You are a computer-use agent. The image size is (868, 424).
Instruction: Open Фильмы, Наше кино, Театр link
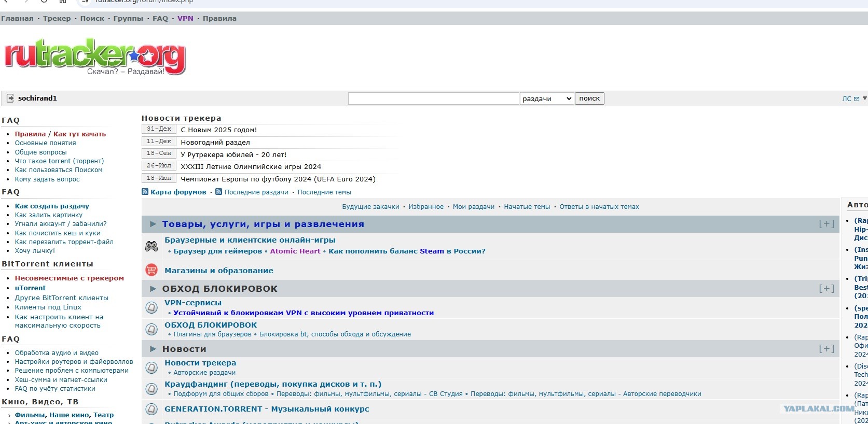[64, 415]
